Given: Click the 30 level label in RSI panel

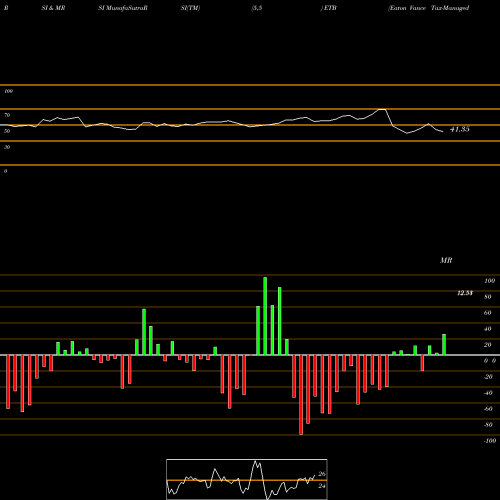Looking at the screenshot, I should (7, 147).
